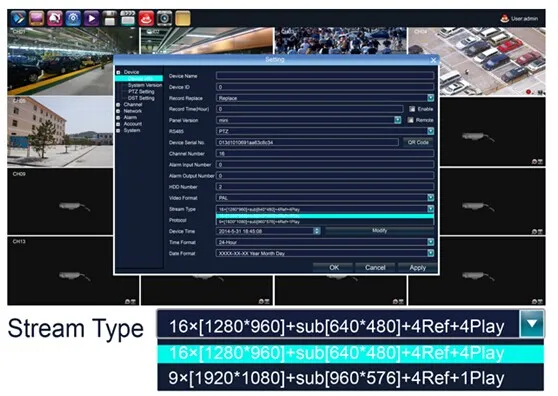Click the Record Time(Hour) input field
This screenshot has height=396, width=558.
(x=310, y=109)
